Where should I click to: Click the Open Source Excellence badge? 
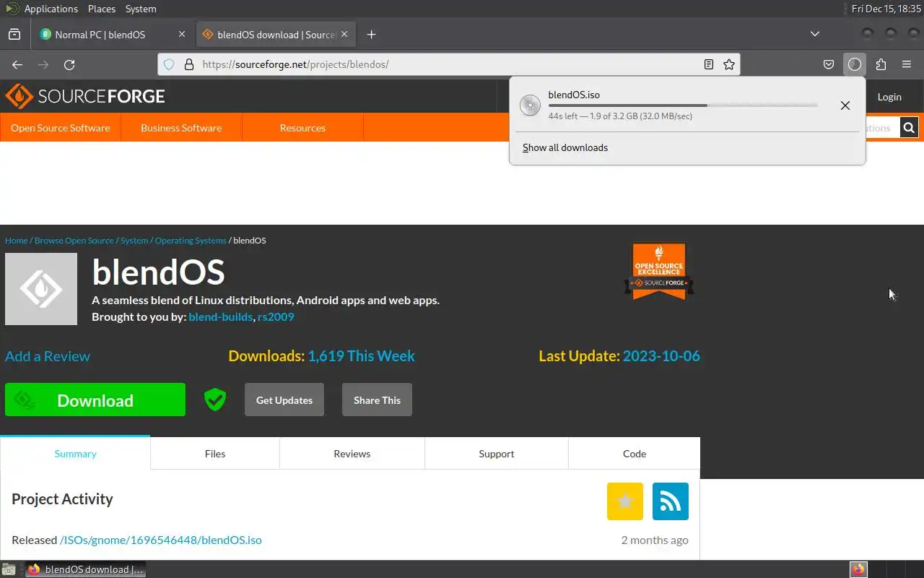pos(659,271)
